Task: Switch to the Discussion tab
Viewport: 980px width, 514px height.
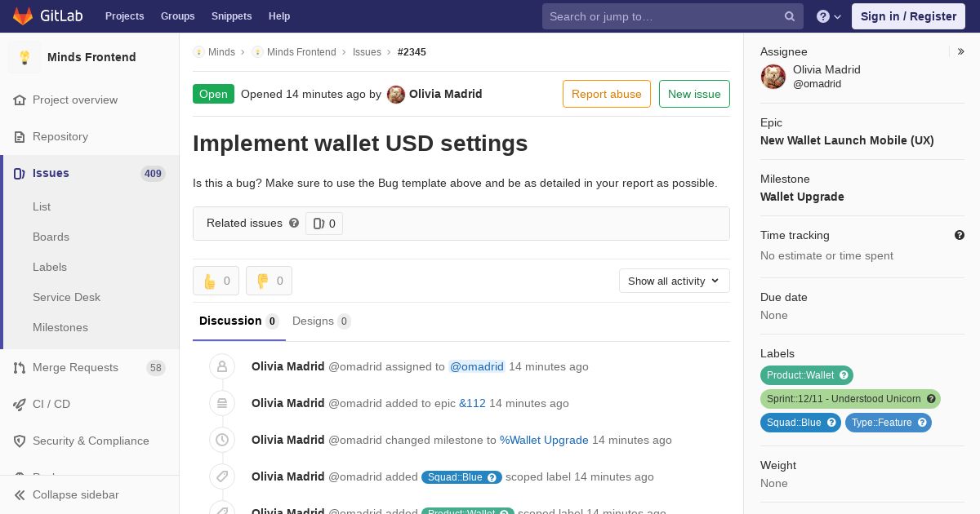Action: pos(239,321)
